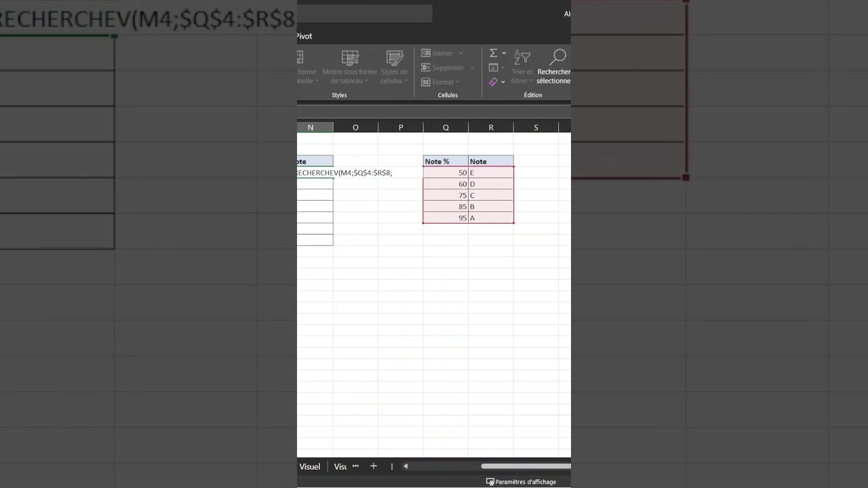Click the Supprimer cells icon

click(426, 68)
